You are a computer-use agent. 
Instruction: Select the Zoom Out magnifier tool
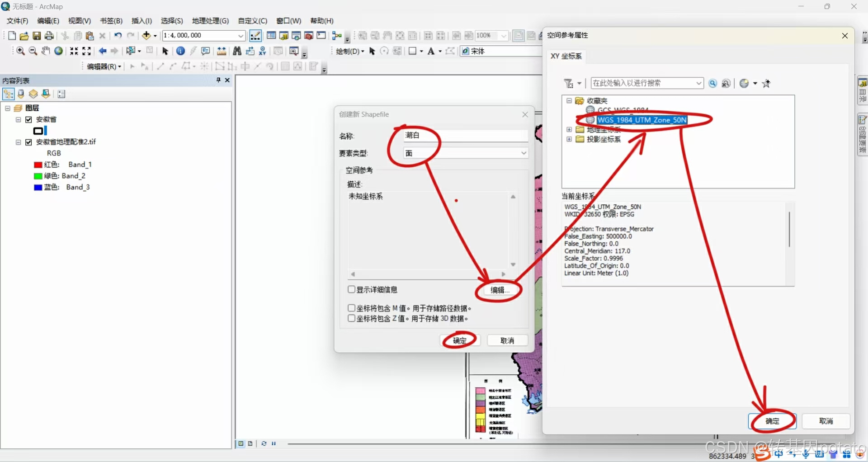click(33, 51)
